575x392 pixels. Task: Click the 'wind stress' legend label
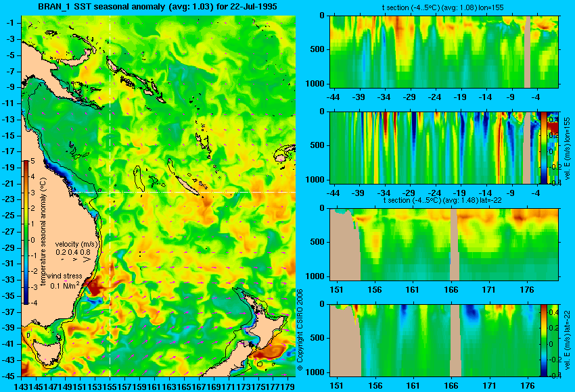pyautogui.click(x=64, y=276)
